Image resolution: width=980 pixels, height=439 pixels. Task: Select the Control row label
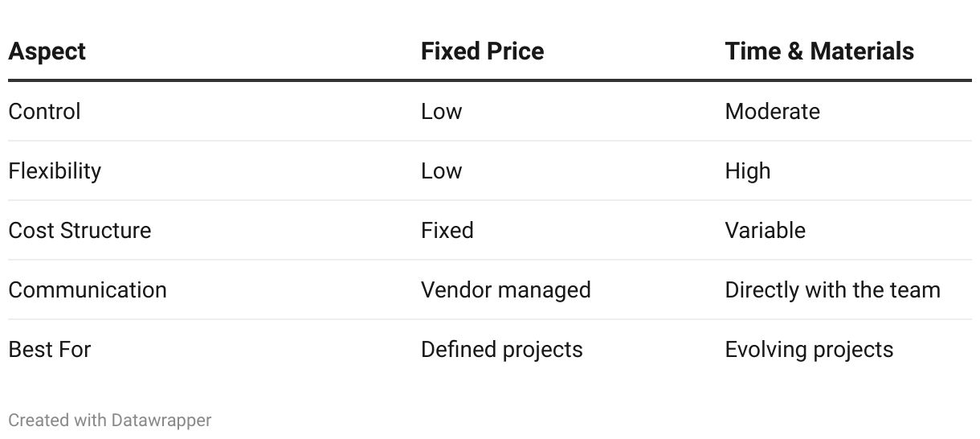(x=44, y=111)
